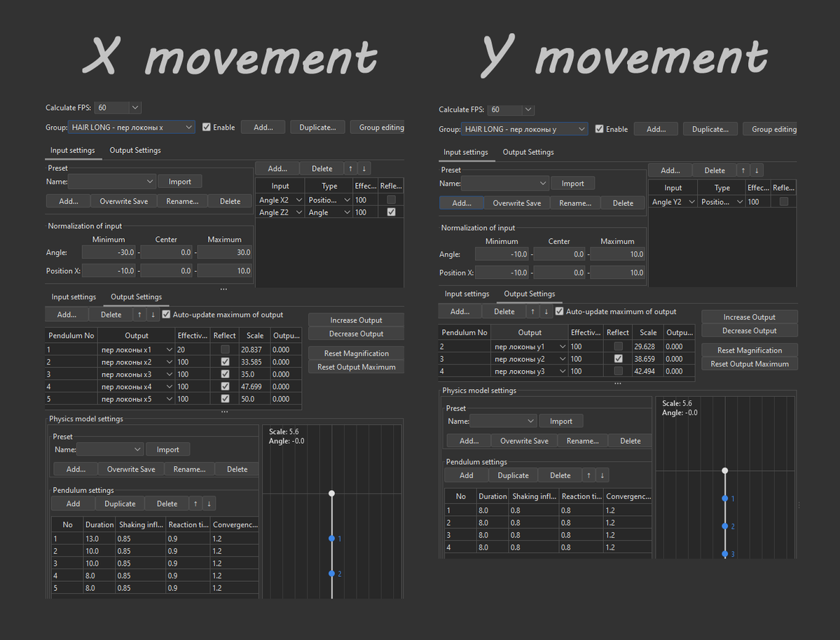The width and height of the screenshot is (840, 640).
Task: Open Group dropdown HAIR LONG - пер локоны x
Action: [132, 127]
